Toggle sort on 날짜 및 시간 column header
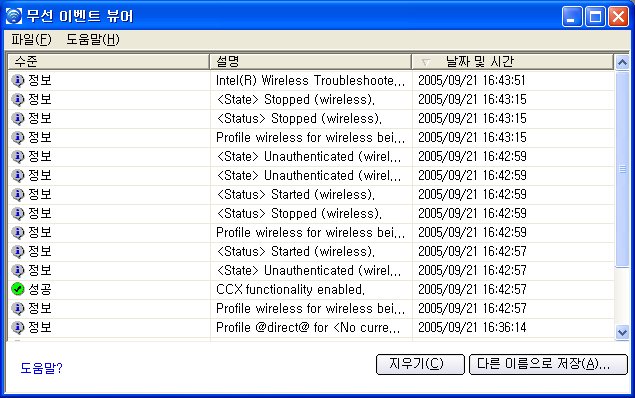Image resolution: width=635 pixels, height=398 pixels. (512, 62)
